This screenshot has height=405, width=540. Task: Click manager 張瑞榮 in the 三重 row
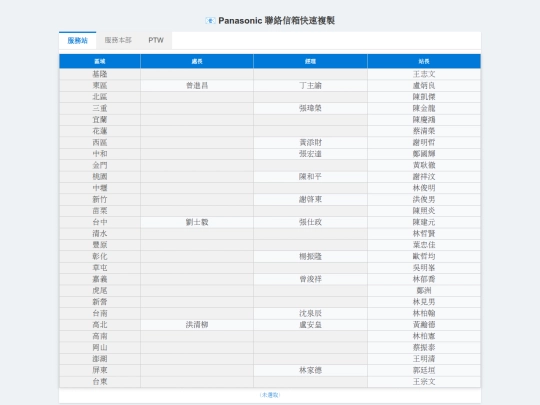coord(310,108)
